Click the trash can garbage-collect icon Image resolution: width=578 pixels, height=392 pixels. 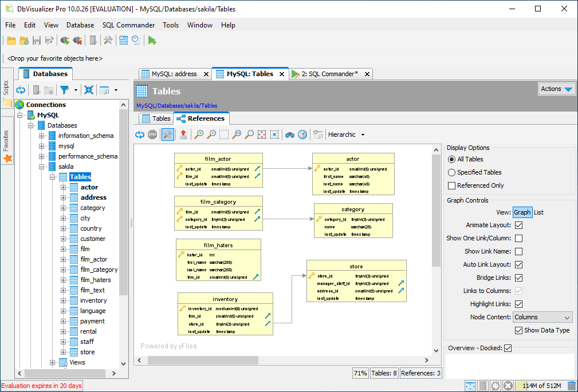point(572,386)
